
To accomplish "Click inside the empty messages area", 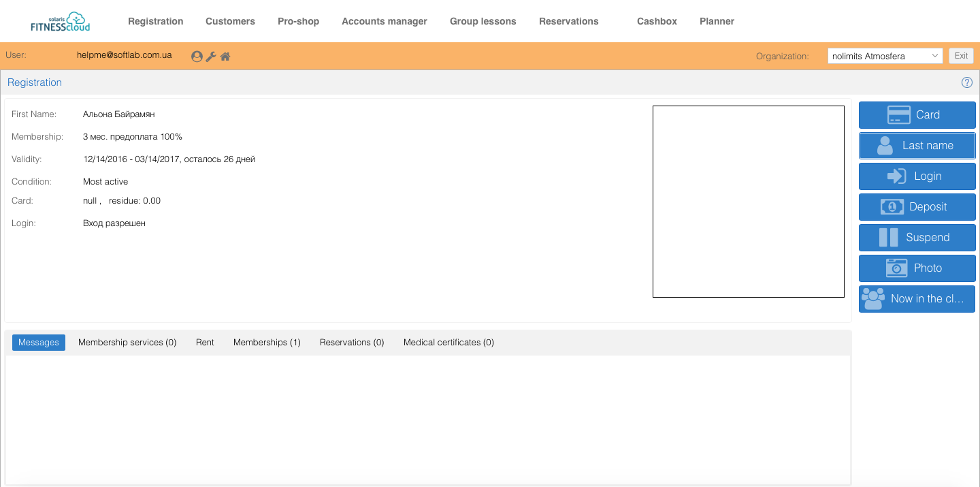I will click(428, 420).
